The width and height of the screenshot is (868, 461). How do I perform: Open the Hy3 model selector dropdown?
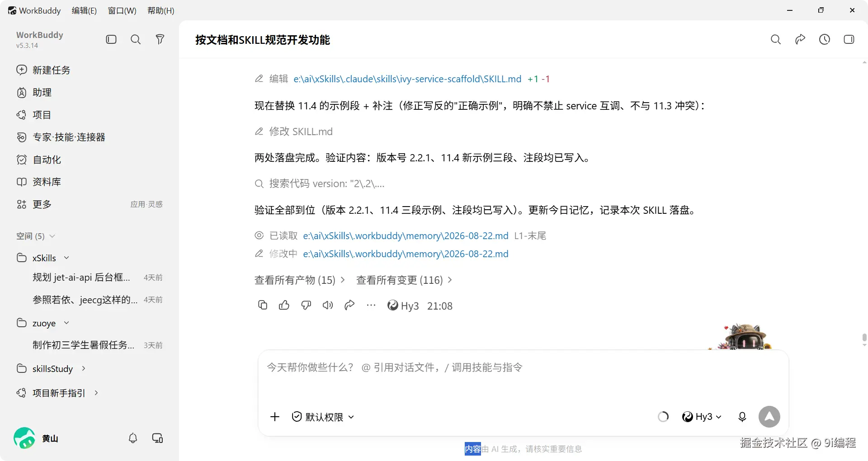(x=702, y=417)
